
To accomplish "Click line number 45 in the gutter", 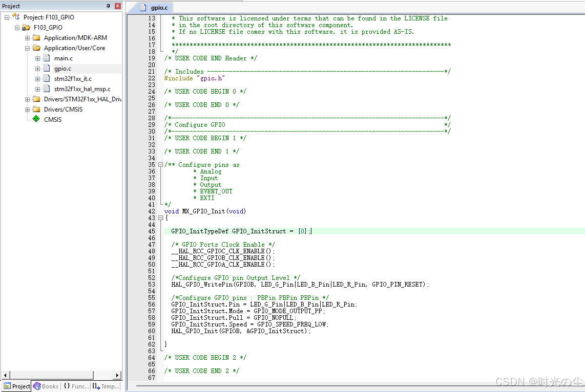I will pyautogui.click(x=152, y=231).
